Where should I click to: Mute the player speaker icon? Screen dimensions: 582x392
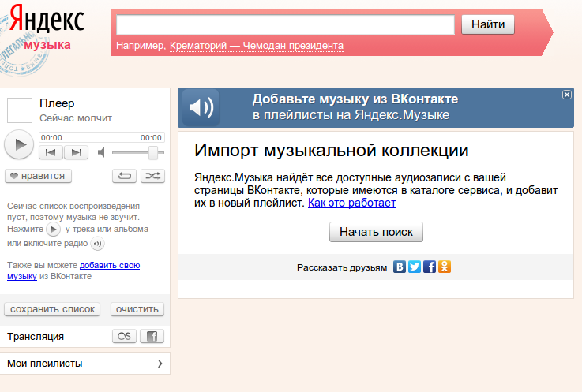point(101,152)
